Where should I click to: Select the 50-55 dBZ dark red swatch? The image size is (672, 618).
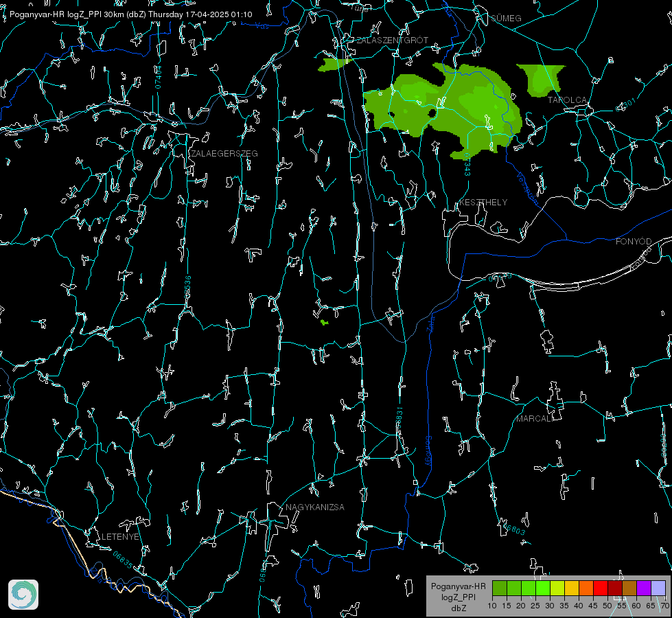[615, 588]
